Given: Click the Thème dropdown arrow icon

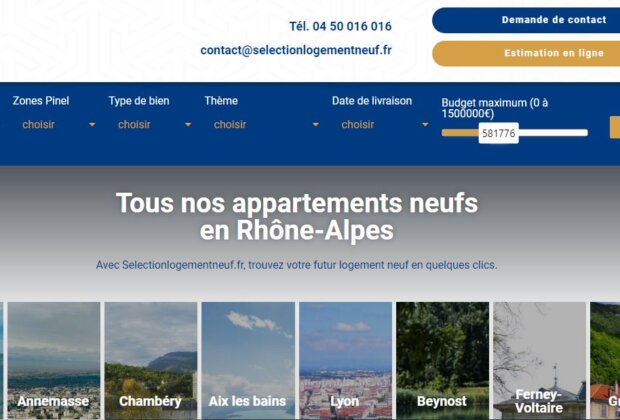Looking at the screenshot, I should (x=316, y=125).
